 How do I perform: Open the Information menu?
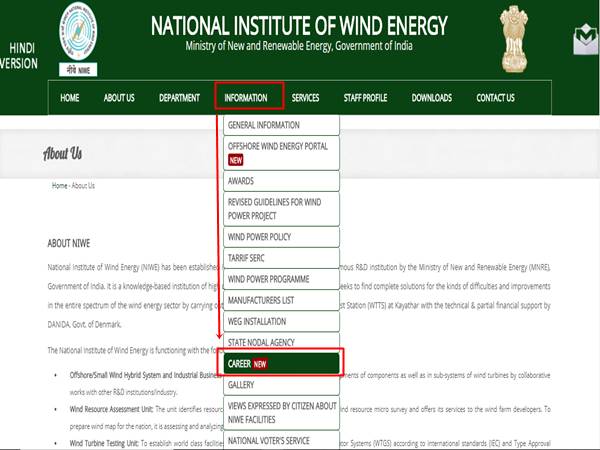click(x=246, y=98)
